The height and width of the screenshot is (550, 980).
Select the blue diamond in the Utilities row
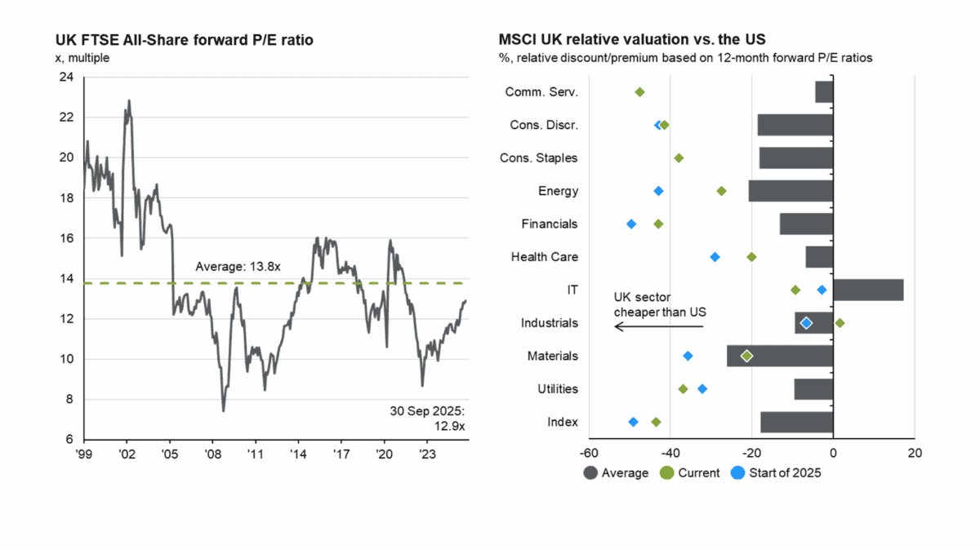[702, 389]
